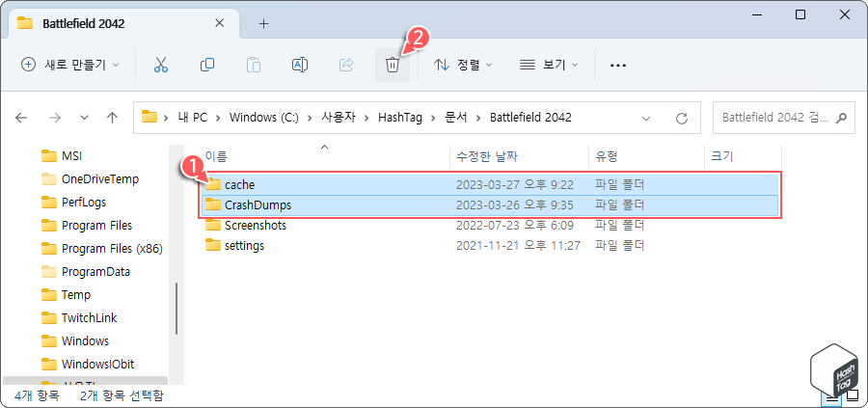
Task: Open the 정렬 sort dropdown
Action: point(463,65)
